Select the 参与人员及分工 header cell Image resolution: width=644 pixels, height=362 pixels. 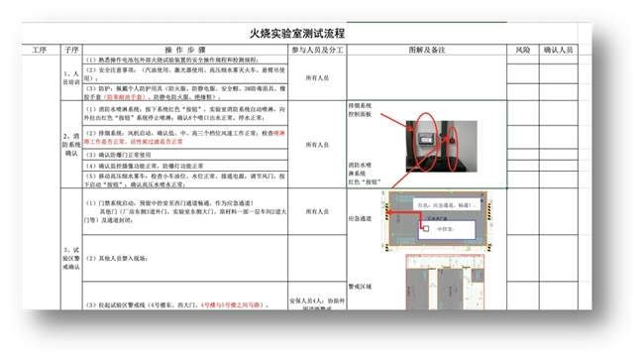(317, 50)
